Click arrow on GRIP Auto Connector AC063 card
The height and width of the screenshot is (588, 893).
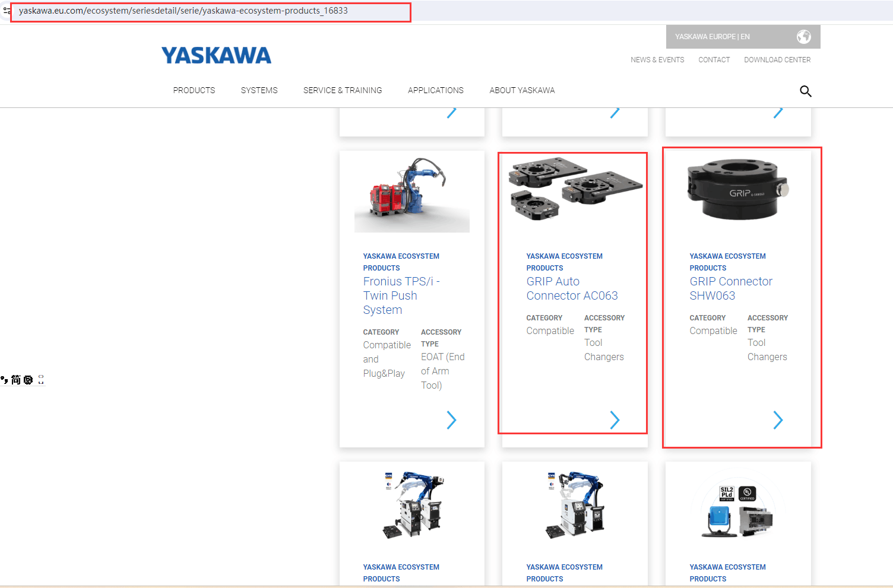point(615,420)
